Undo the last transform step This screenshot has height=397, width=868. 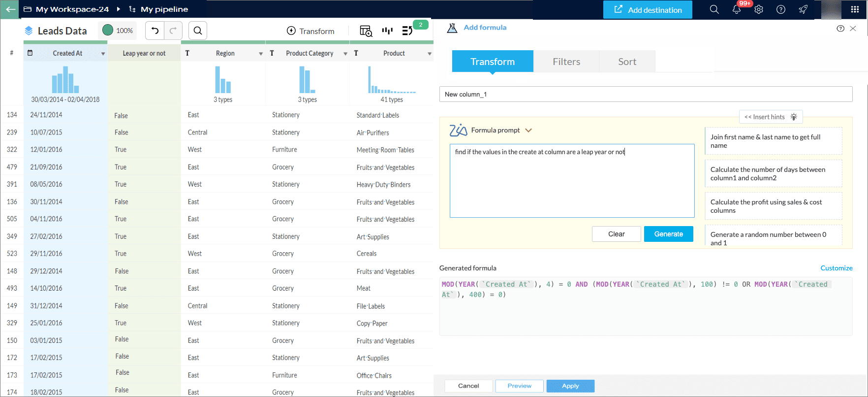tap(155, 31)
